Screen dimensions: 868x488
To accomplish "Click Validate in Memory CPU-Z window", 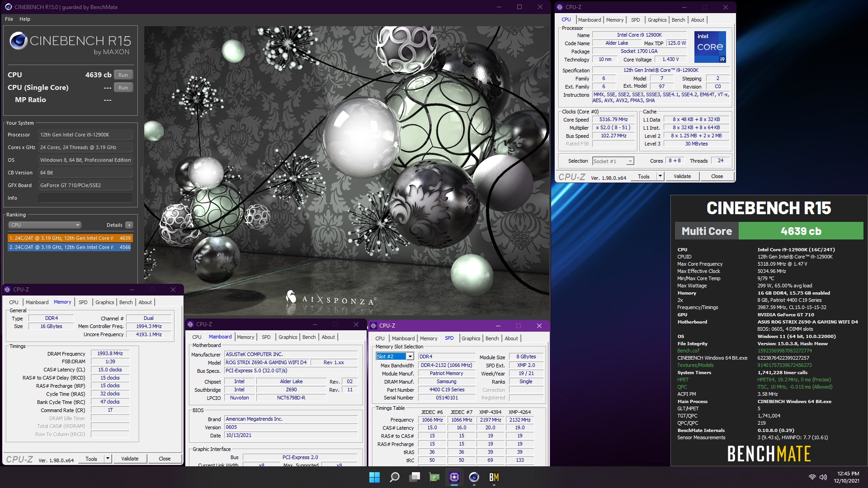I will pyautogui.click(x=130, y=459).
